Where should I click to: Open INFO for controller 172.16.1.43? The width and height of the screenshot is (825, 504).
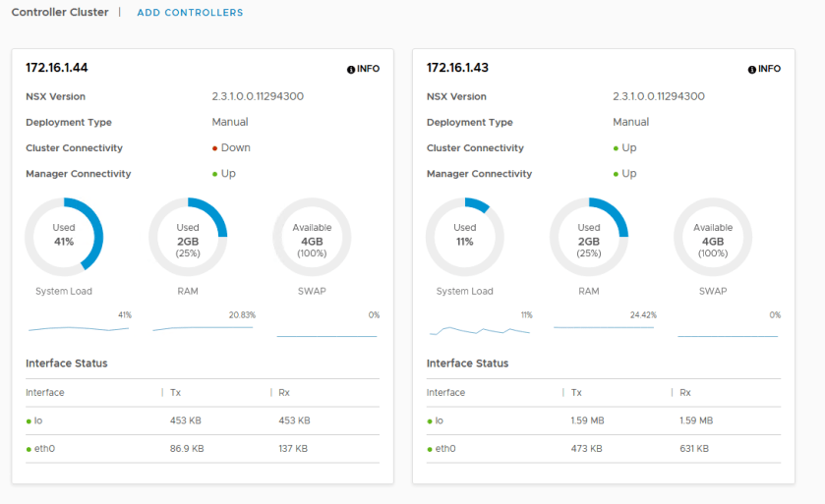(764, 69)
